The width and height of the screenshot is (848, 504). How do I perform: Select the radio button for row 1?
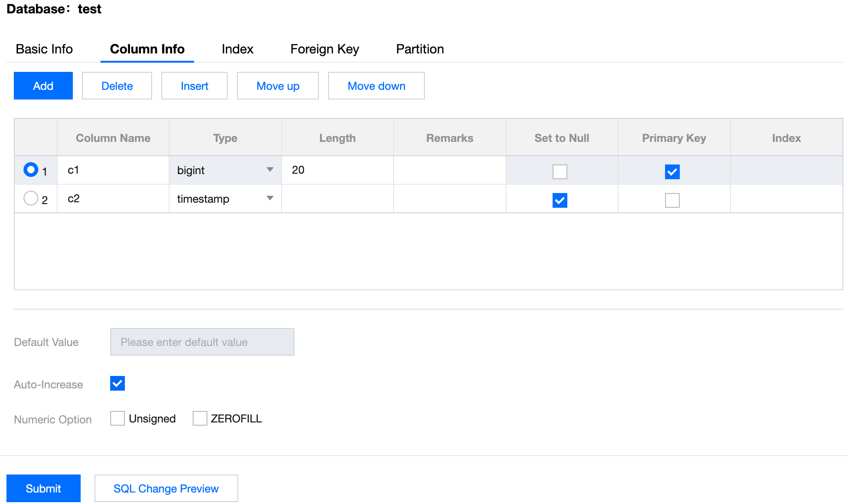pyautogui.click(x=31, y=170)
